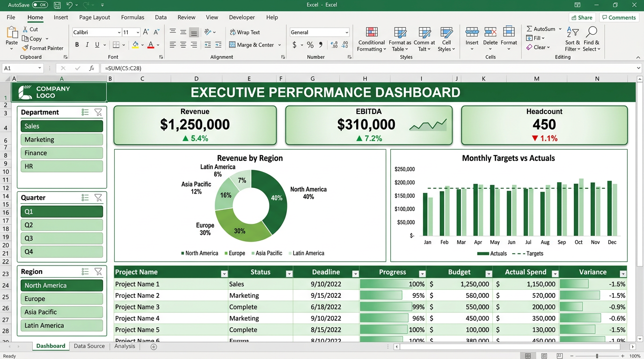
Task: Select Marketing in Department slicer
Action: coord(62,139)
